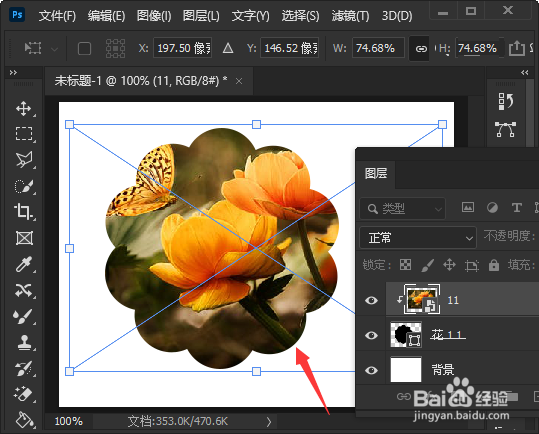
Task: Click link layers icon at panel bottom
Action: tap(404, 397)
